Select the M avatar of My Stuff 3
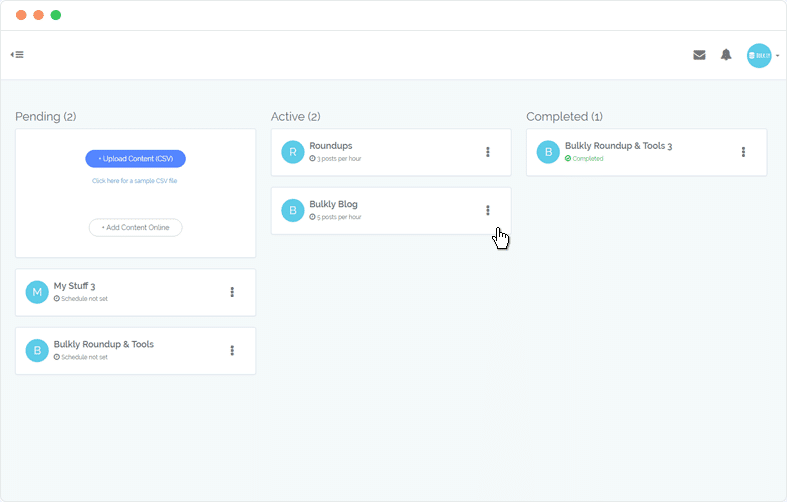Viewport: 787px width, 502px height. (x=37, y=292)
